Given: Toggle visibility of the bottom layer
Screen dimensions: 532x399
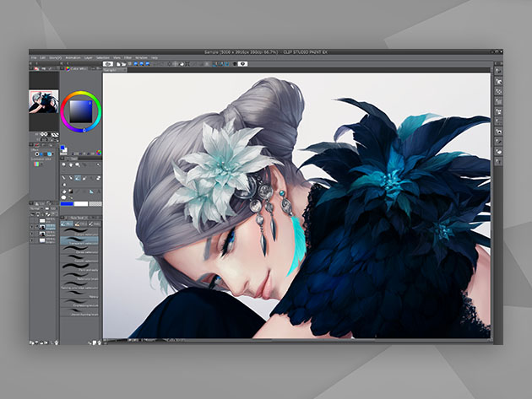Looking at the screenshot, I should [32, 240].
